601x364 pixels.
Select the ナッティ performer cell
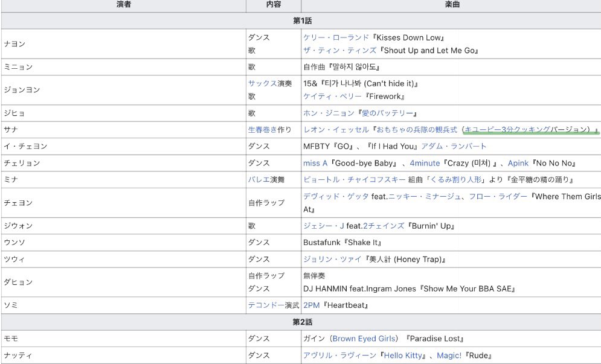pos(123,355)
